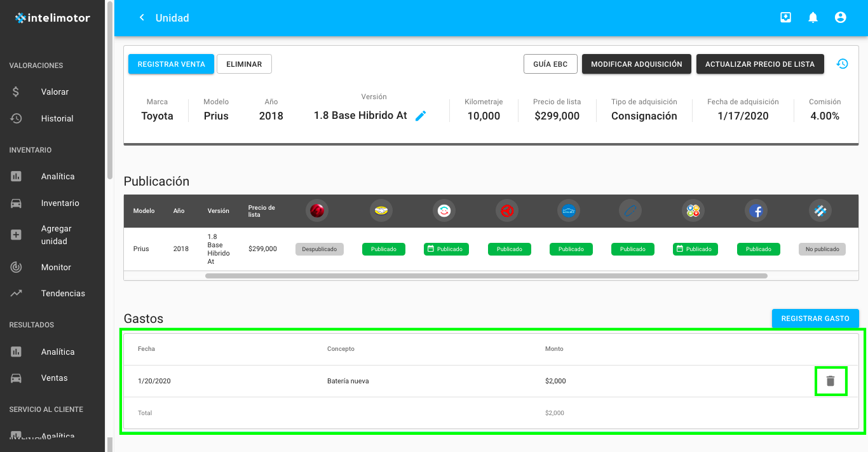868x452 pixels.
Task: Click the colorful circles marketplace icon
Action: coord(693,210)
